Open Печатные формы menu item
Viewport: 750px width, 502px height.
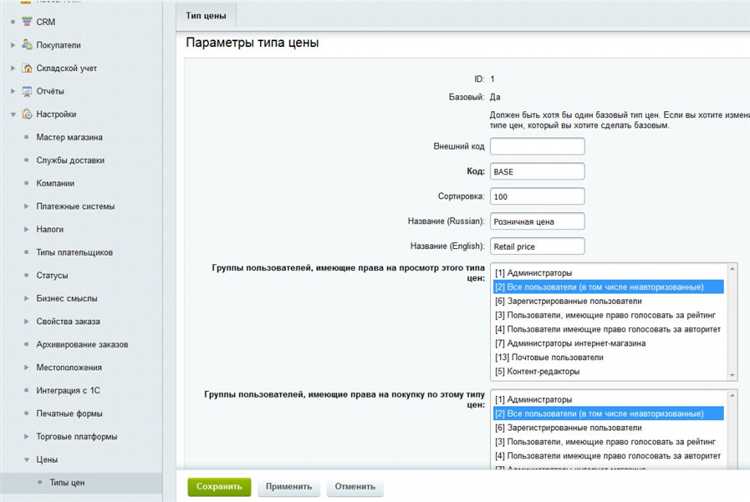click(69, 414)
